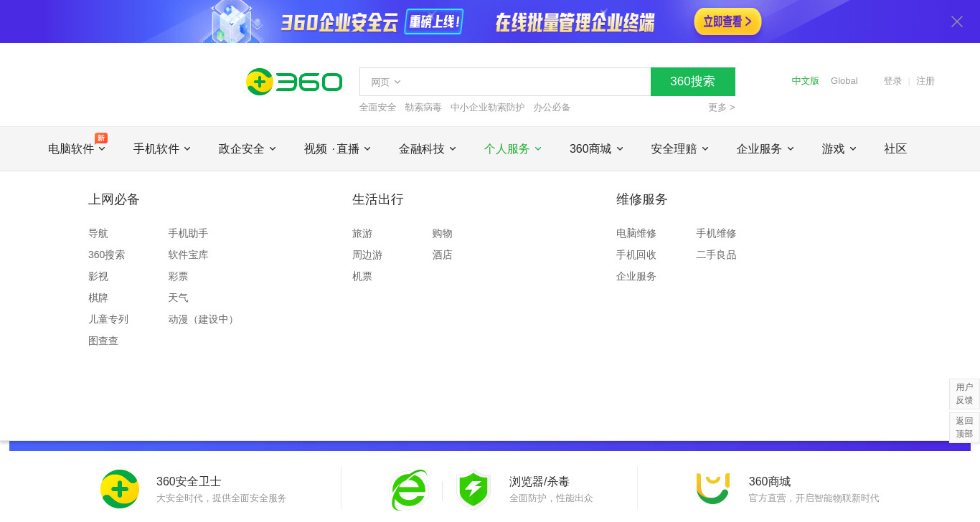Click 登录 link
Screen dimensions: 980x522
pos(892,81)
